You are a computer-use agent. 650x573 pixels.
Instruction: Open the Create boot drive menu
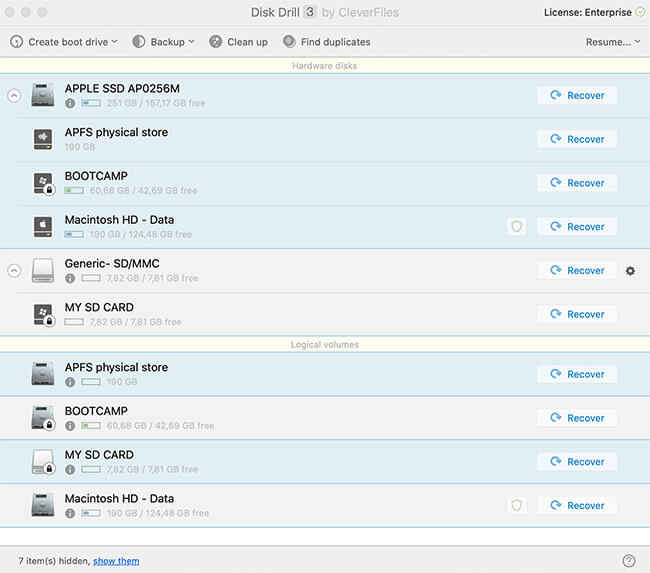pos(64,42)
